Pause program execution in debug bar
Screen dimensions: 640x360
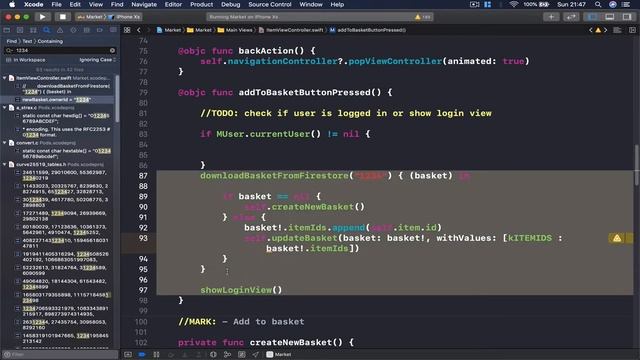pyautogui.click(x=156, y=354)
